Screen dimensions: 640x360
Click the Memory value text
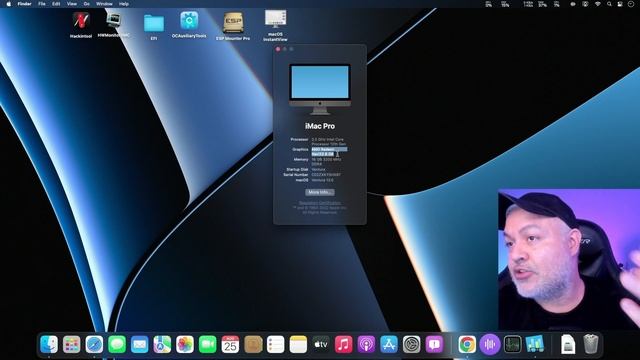(326, 162)
